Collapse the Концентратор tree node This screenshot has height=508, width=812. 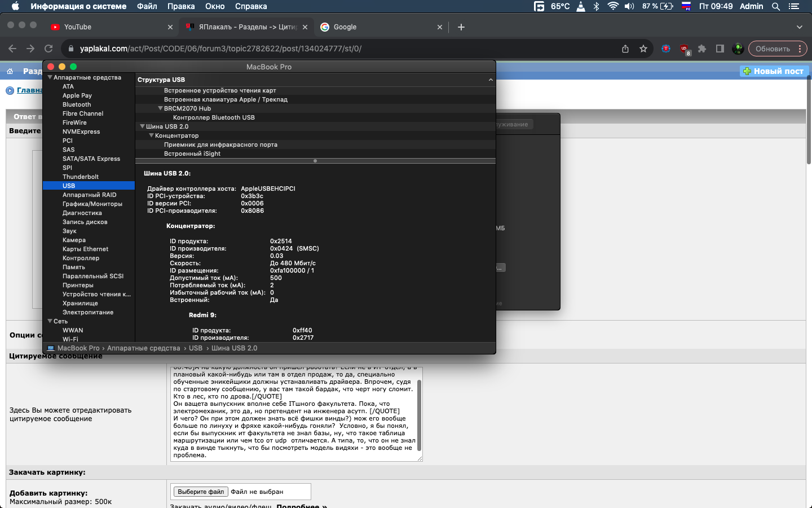tap(151, 135)
